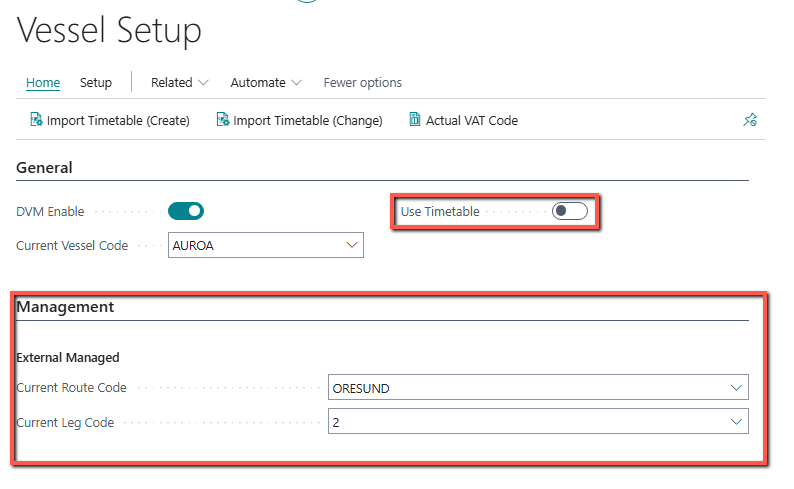Switch to the Home tab

(x=43, y=83)
